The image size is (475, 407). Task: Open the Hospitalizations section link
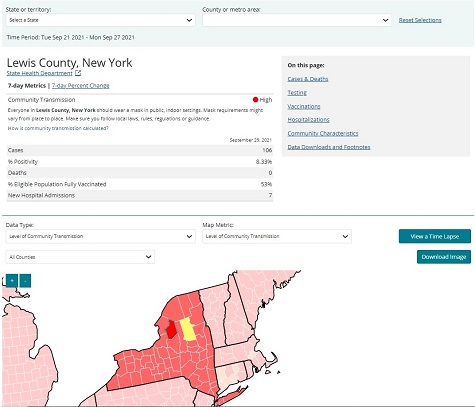point(308,120)
